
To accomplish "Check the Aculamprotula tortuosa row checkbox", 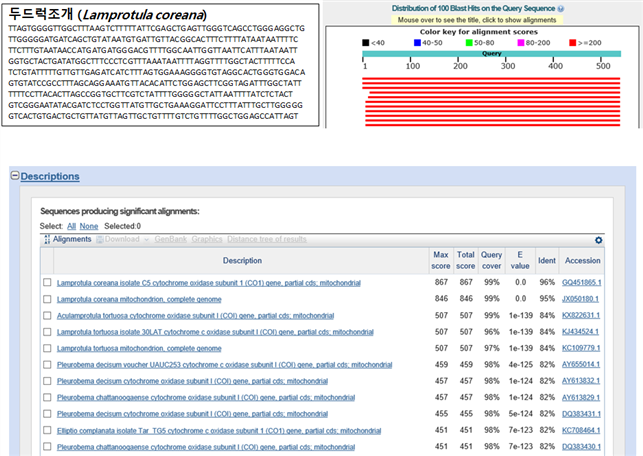I will pos(47,315).
